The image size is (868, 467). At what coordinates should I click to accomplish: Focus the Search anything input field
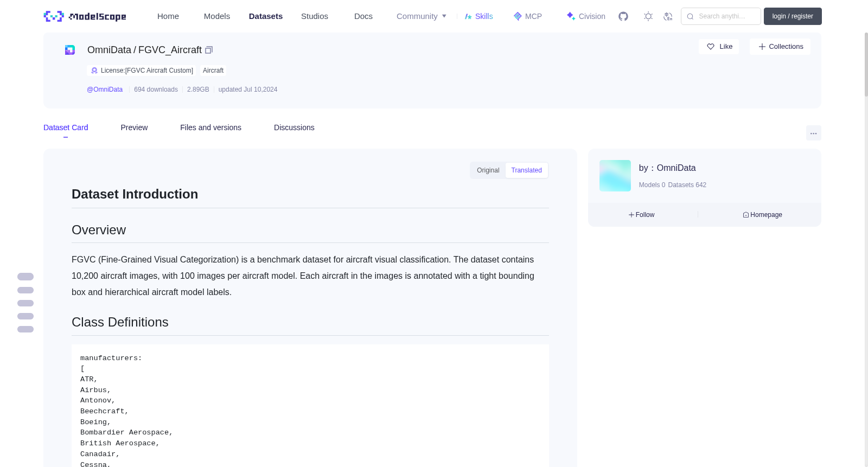(x=721, y=16)
